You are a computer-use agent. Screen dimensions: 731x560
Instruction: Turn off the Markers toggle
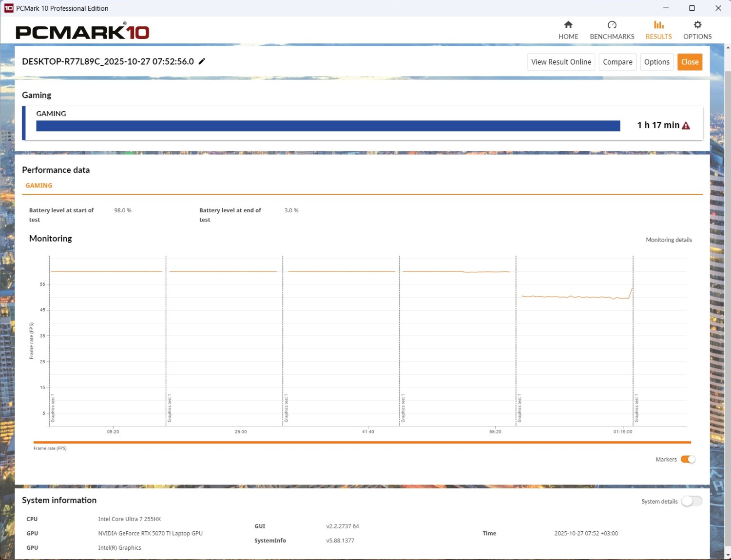click(x=688, y=459)
